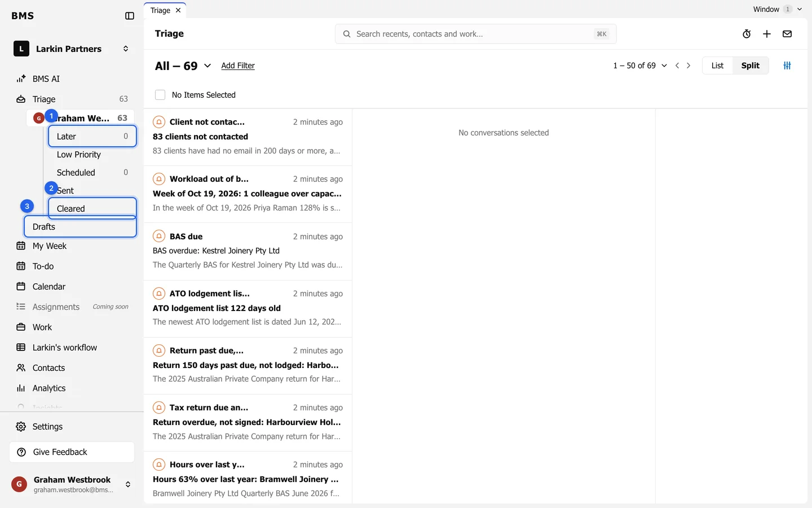Open Triage inbox in the sidebar

click(72, 99)
